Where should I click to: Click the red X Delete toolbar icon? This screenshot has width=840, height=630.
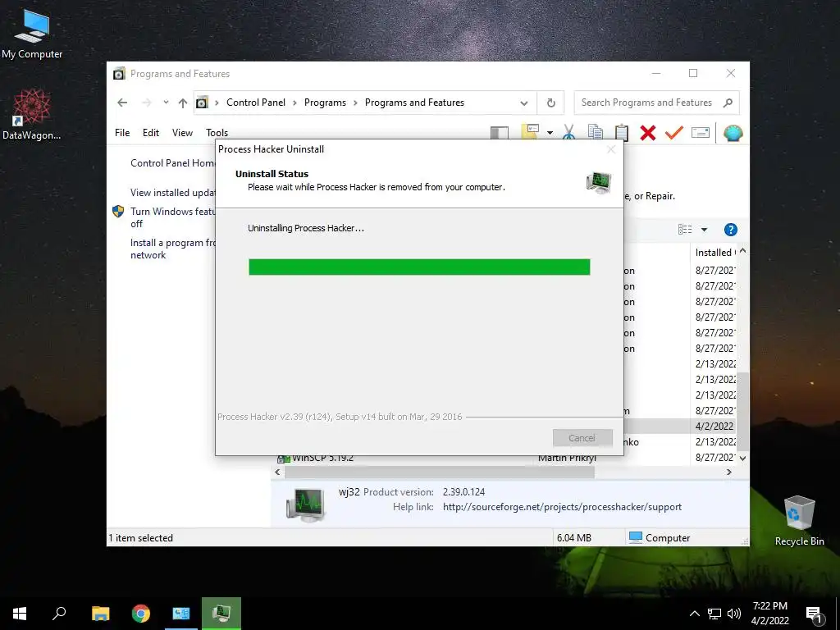click(x=648, y=132)
